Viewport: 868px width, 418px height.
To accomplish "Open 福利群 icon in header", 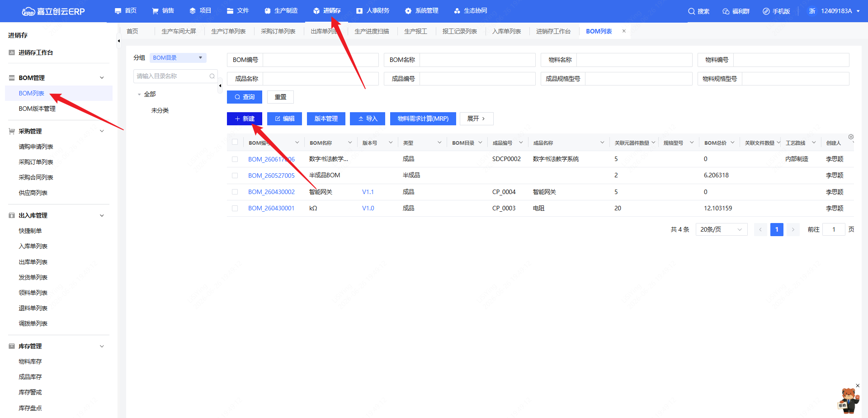I will 726,11.
